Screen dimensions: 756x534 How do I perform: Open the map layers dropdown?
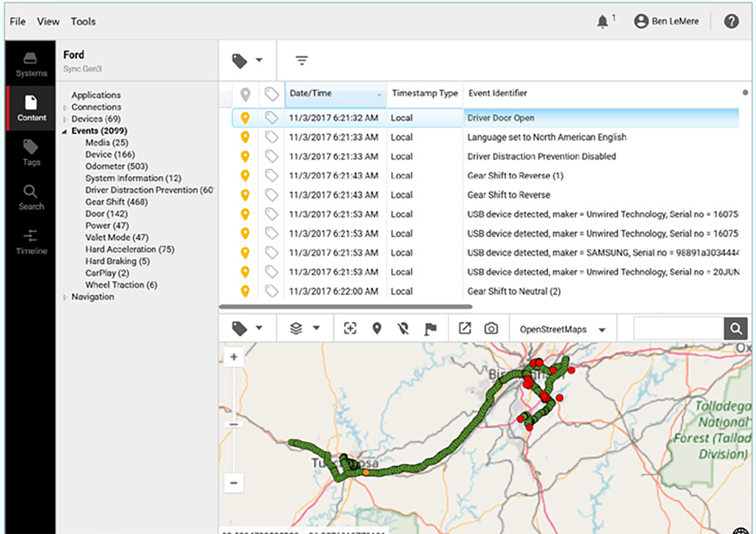pyautogui.click(x=305, y=328)
